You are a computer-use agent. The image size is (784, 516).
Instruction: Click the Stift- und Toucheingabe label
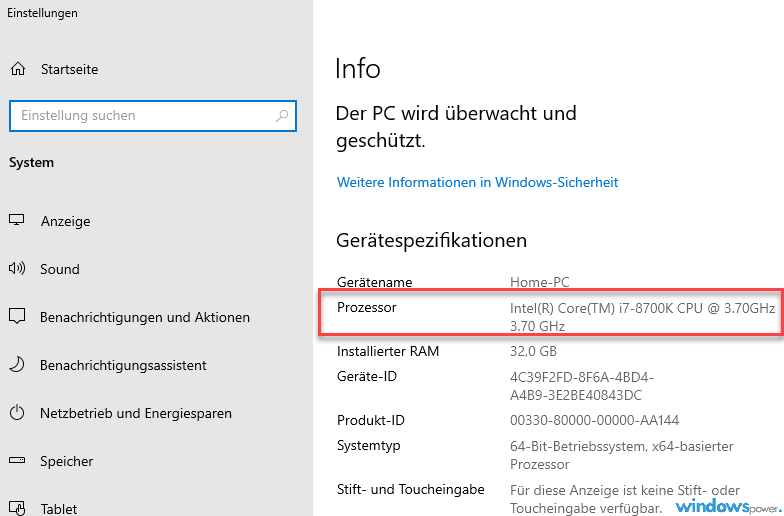click(x=410, y=489)
